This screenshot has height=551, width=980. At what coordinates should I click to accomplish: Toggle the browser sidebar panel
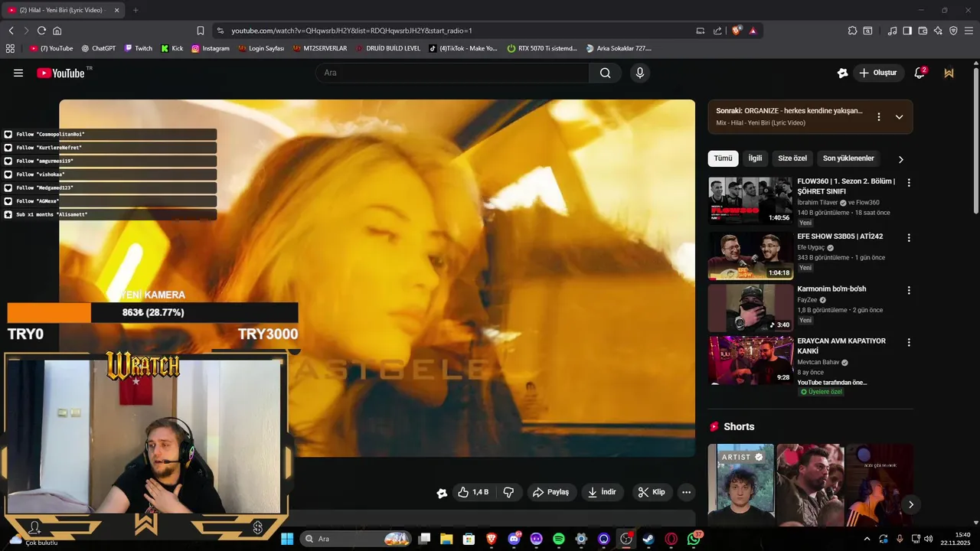click(907, 31)
